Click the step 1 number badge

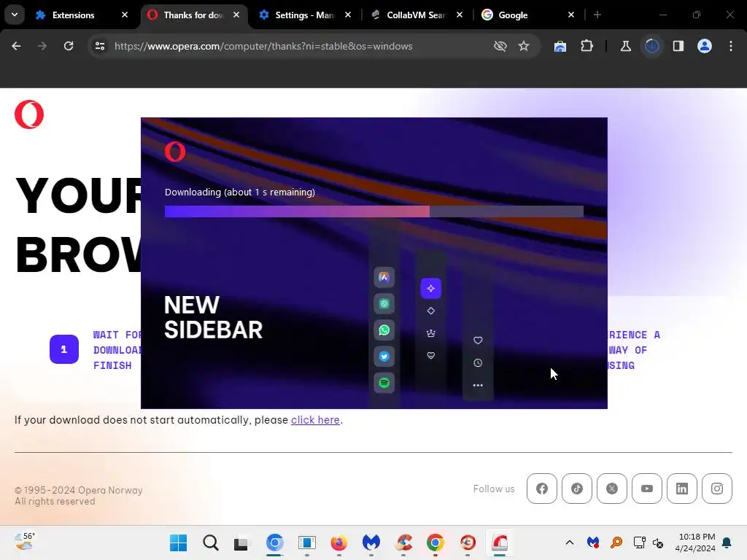coord(64,349)
